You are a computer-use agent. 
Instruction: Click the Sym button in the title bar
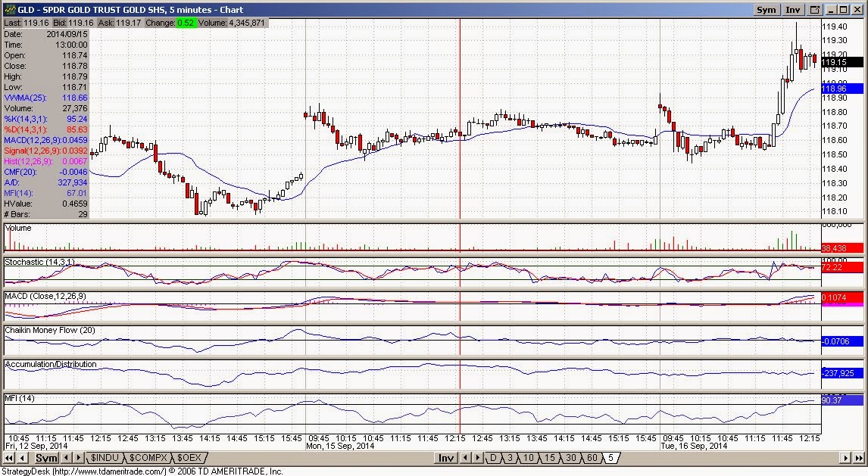click(767, 10)
